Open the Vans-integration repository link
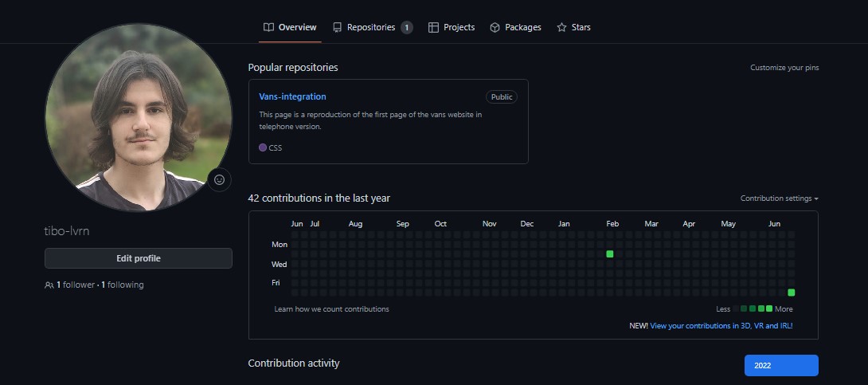The image size is (868, 385). click(292, 96)
